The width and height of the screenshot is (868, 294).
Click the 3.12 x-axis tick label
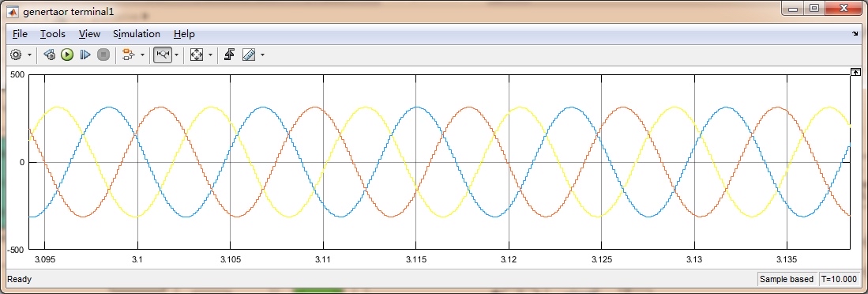tap(509, 260)
